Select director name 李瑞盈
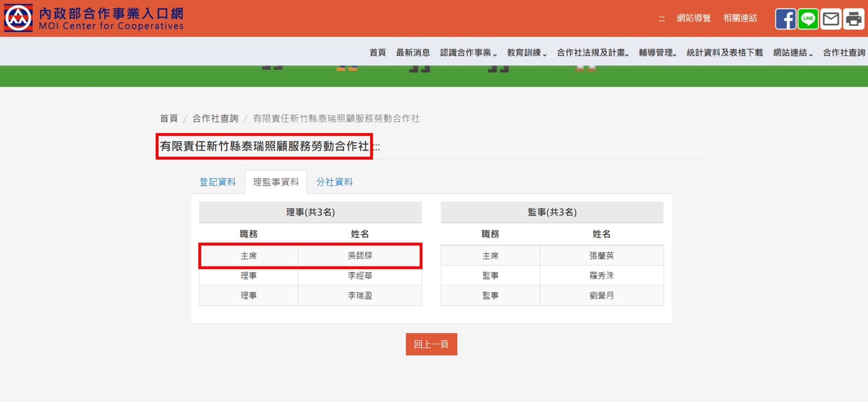This screenshot has width=868, height=402. [x=360, y=295]
